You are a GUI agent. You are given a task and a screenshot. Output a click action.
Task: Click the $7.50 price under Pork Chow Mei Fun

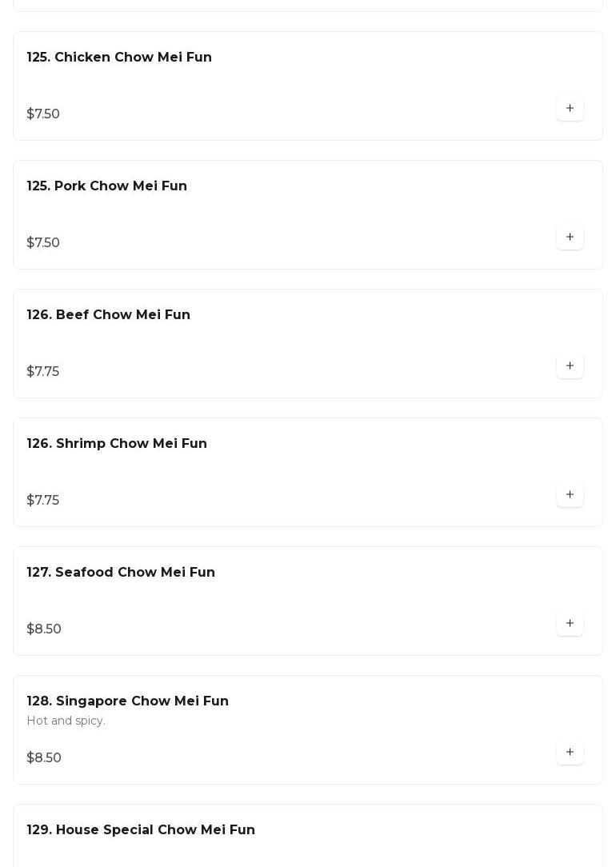[x=43, y=243]
